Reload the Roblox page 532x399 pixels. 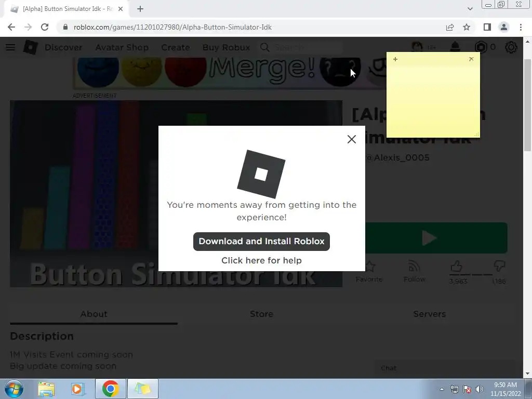45,27
